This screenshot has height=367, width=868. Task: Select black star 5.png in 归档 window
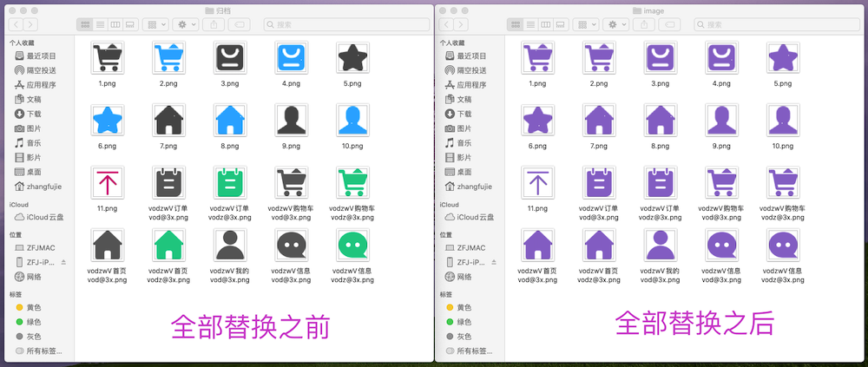coord(352,57)
